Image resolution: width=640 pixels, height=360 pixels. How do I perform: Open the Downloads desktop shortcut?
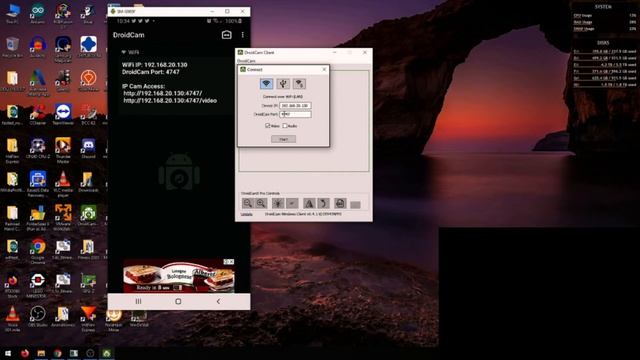coord(88,182)
